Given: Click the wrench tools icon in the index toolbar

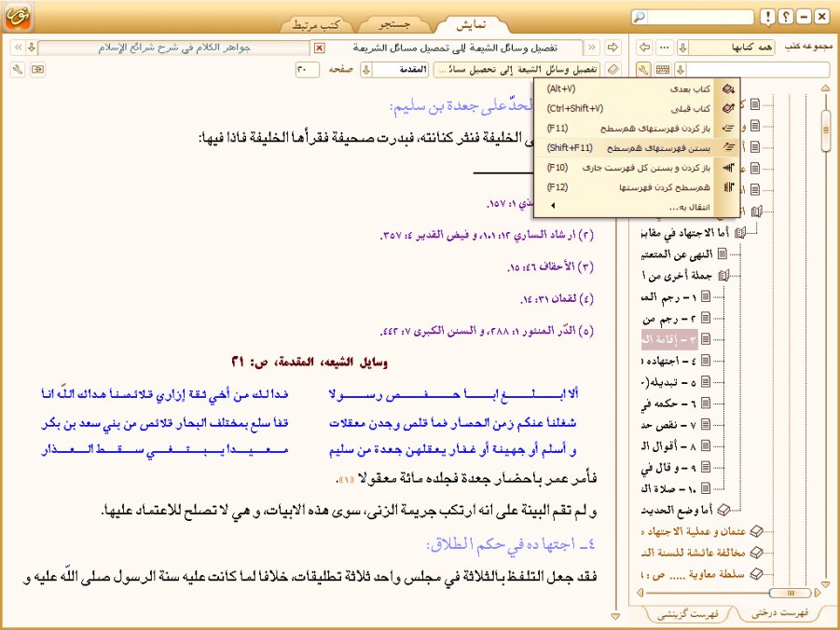Looking at the screenshot, I should tap(644, 70).
